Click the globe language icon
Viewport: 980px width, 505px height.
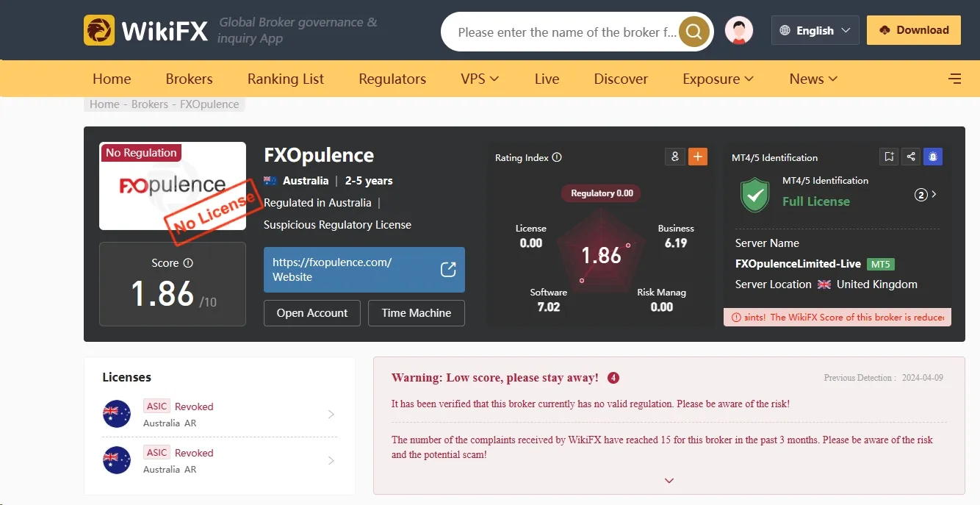[785, 31]
